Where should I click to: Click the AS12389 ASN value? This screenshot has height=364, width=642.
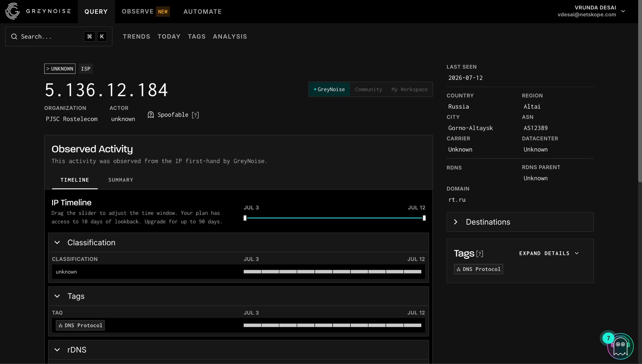535,128
